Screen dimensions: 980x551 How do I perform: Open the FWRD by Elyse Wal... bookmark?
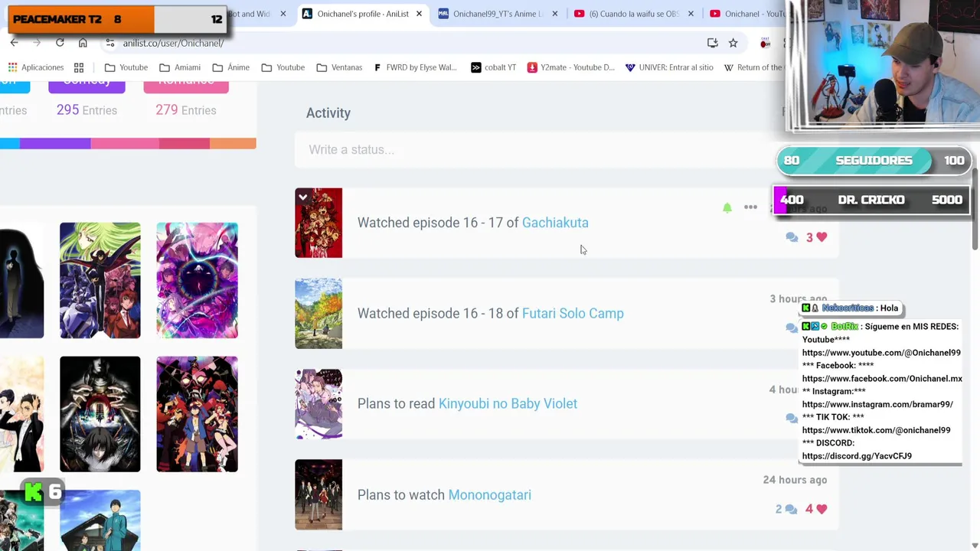[x=415, y=67]
